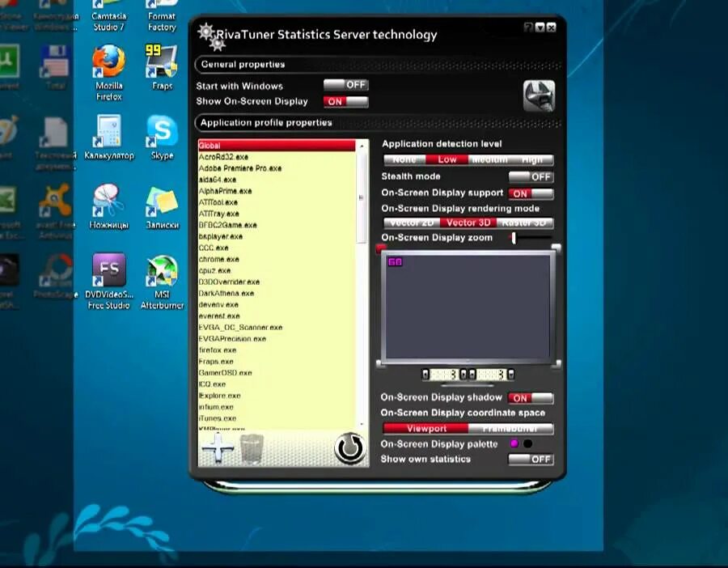Select Vector 3D rendering mode

(468, 223)
